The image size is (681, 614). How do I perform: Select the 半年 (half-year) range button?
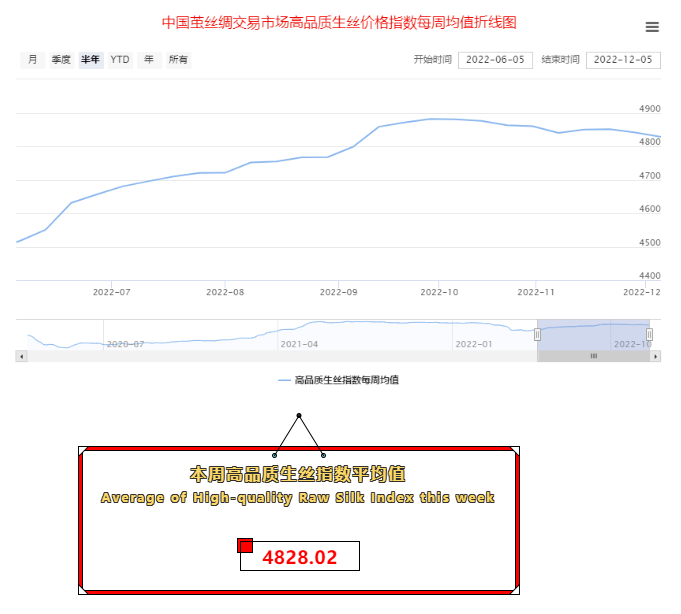(x=91, y=60)
